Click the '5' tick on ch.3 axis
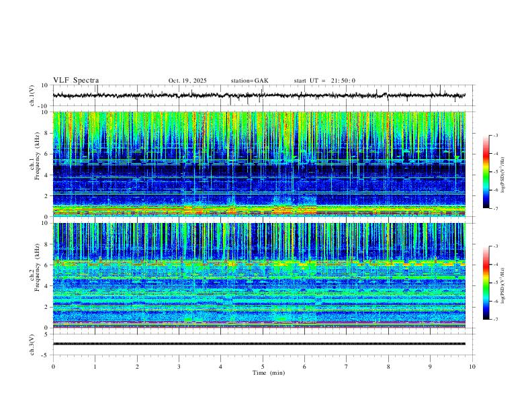The width and height of the screenshot is (532, 411). (46, 334)
